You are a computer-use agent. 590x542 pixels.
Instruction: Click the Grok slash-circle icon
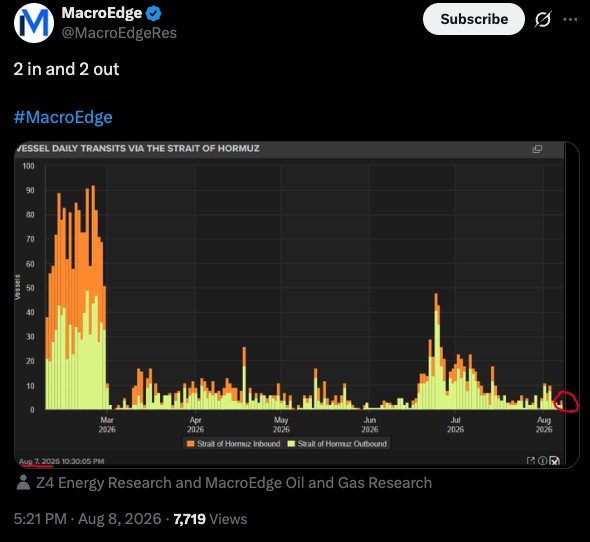pos(543,19)
